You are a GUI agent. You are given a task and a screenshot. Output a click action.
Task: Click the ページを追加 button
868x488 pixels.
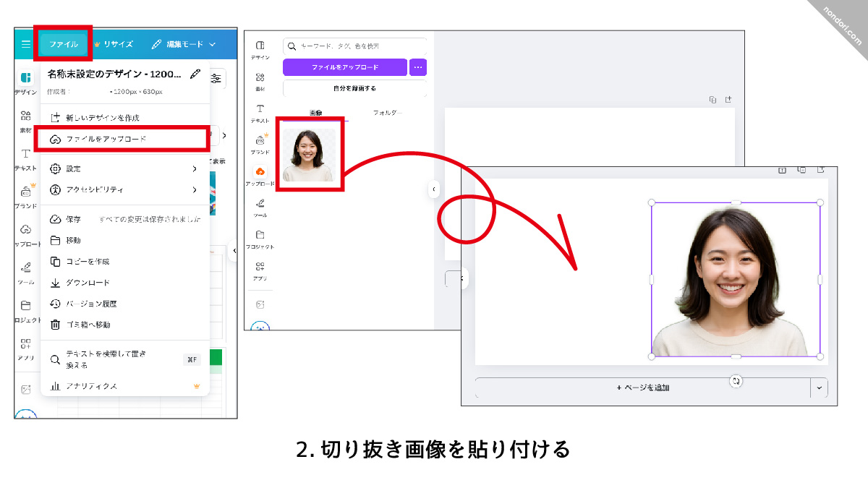coord(642,388)
